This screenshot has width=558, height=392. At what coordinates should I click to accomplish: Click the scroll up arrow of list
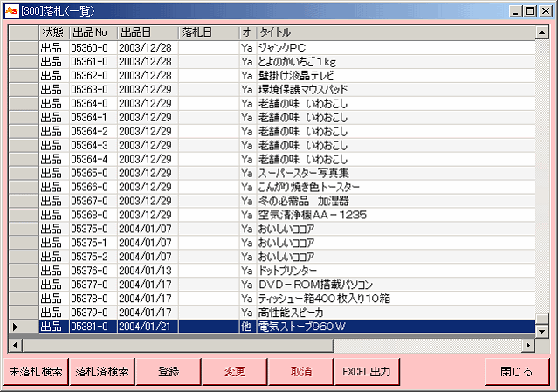[x=541, y=32]
